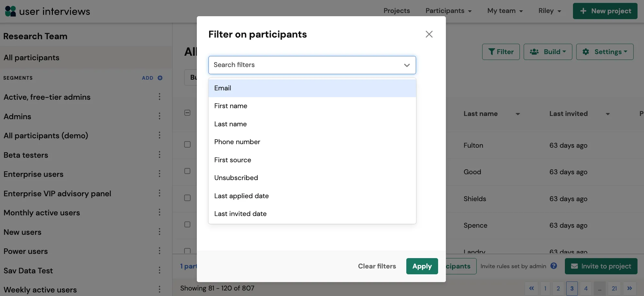Go to page 4
Image resolution: width=644 pixels, height=296 pixels.
[586, 288]
